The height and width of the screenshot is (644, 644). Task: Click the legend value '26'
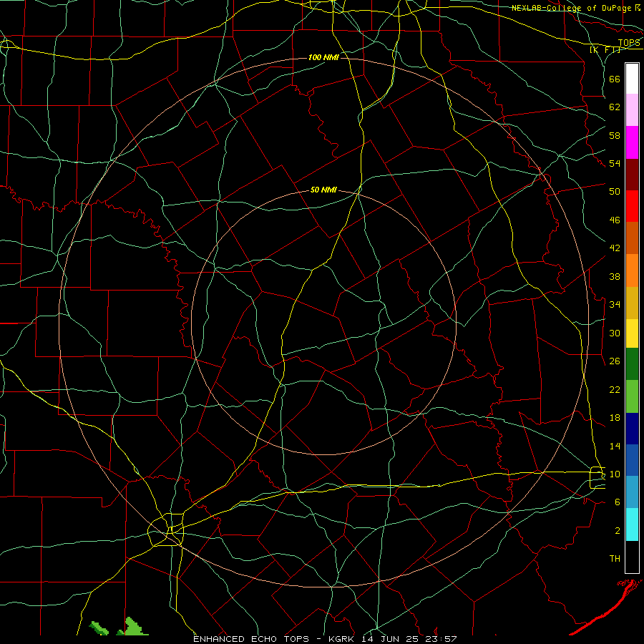tap(615, 361)
